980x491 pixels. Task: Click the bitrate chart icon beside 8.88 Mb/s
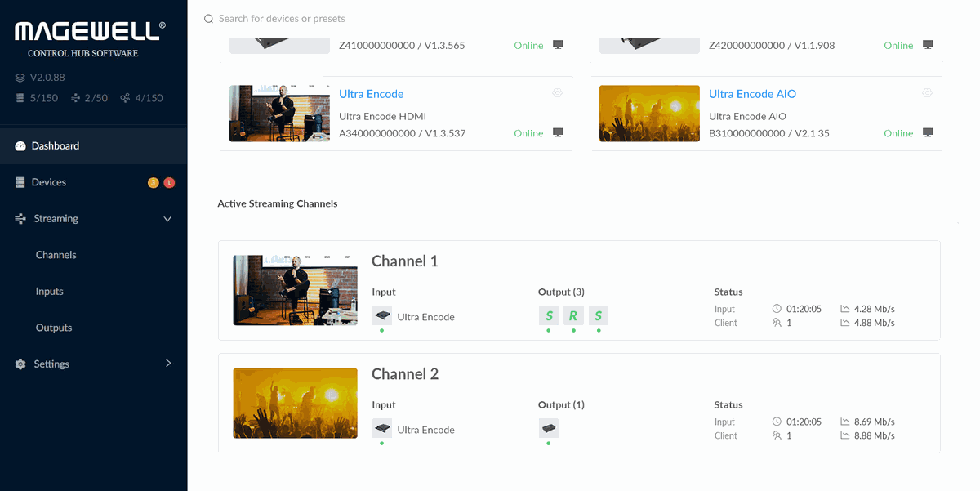click(845, 435)
